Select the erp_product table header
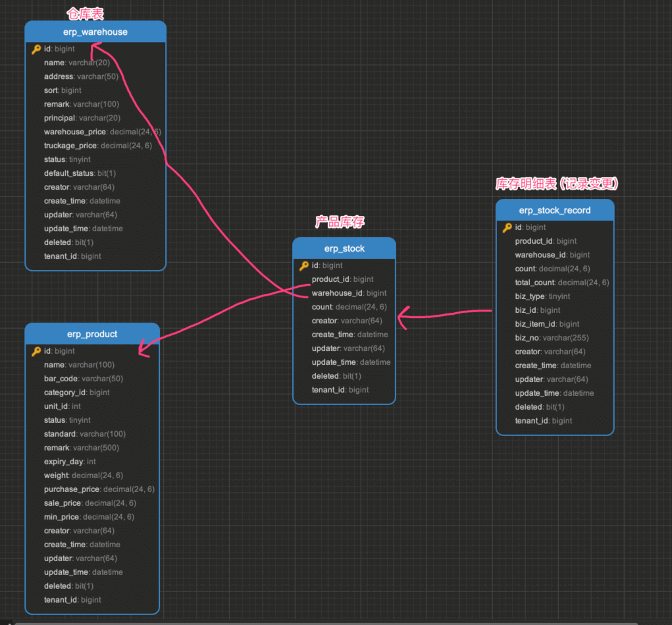672x625 pixels. click(x=92, y=334)
